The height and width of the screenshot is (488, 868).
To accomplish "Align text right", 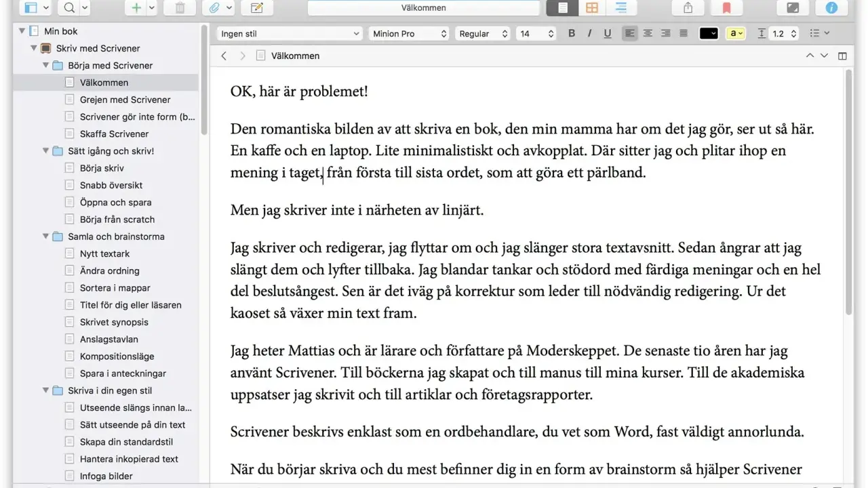I will pos(666,34).
